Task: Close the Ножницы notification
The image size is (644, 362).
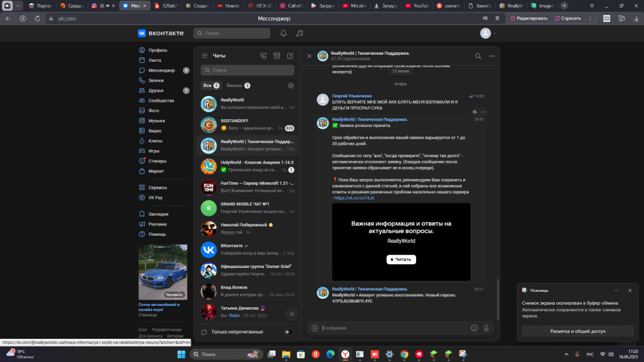Action: pyautogui.click(x=630, y=291)
